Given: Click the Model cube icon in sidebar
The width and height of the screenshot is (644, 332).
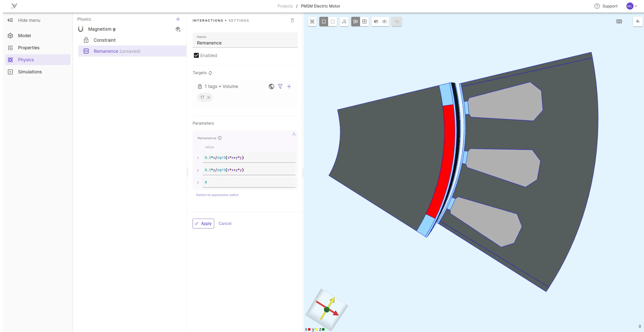Looking at the screenshot, I should [x=10, y=36].
